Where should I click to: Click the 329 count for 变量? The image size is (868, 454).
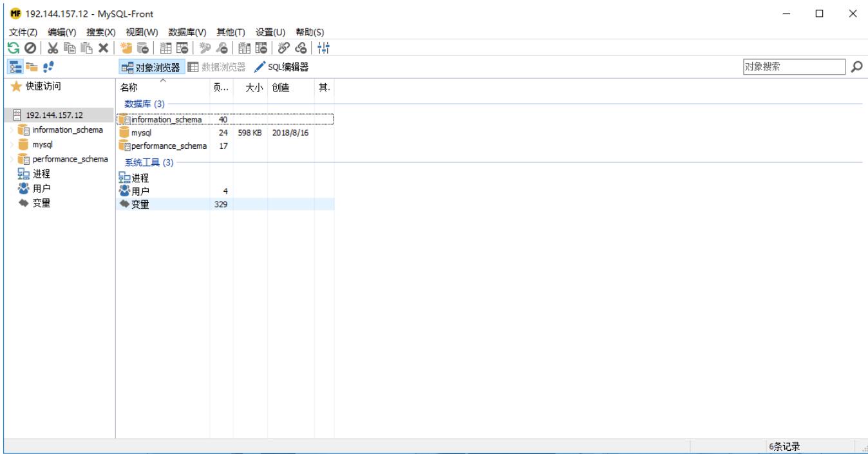coord(221,205)
